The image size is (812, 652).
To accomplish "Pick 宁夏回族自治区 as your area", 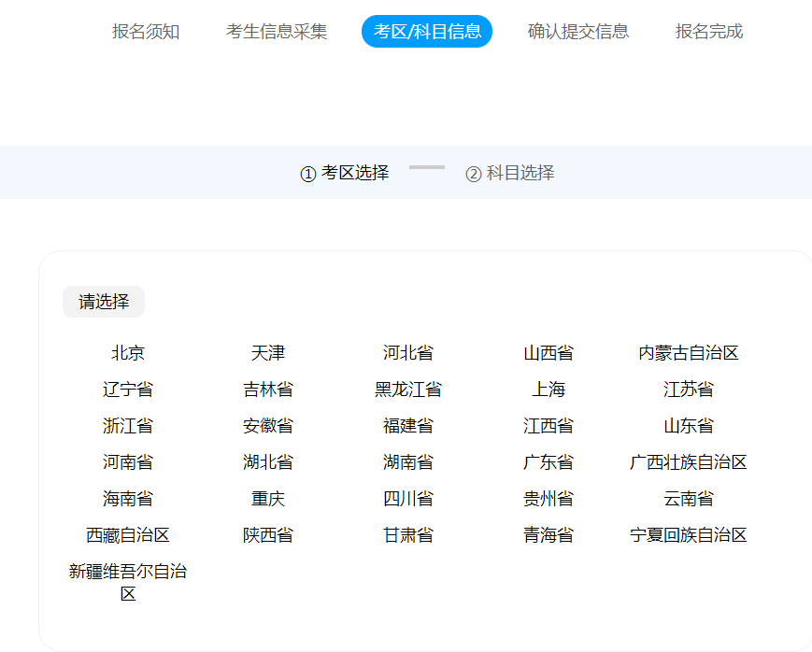I will (689, 534).
